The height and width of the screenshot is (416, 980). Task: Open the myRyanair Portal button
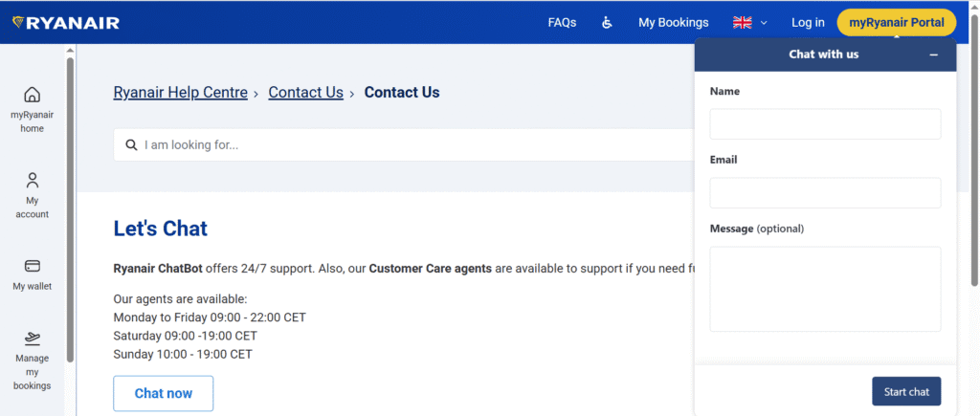click(x=896, y=23)
